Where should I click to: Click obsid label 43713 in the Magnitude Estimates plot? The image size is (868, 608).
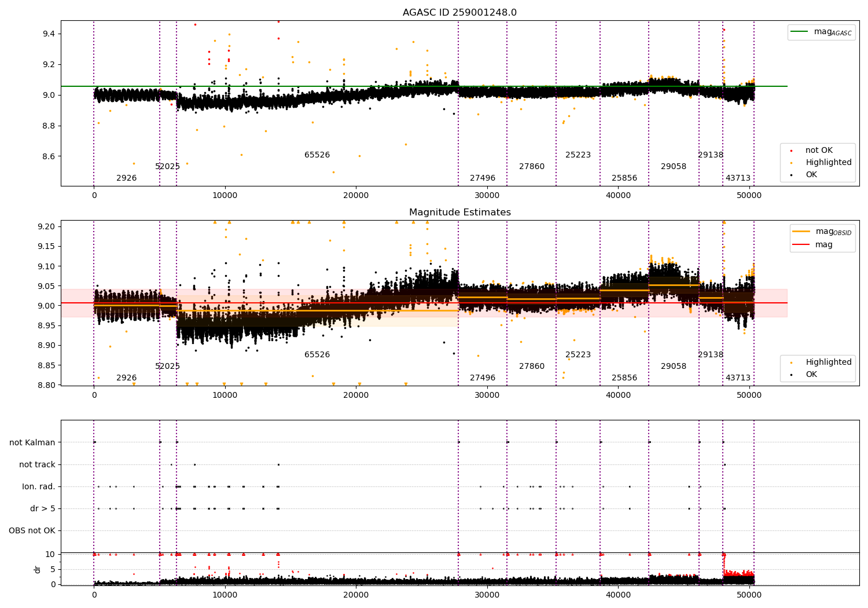pos(738,378)
